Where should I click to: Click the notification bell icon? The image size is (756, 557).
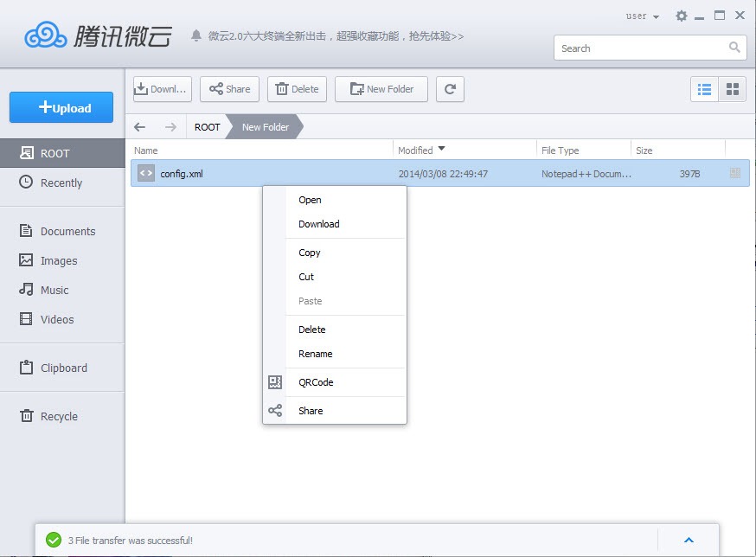tap(195, 35)
